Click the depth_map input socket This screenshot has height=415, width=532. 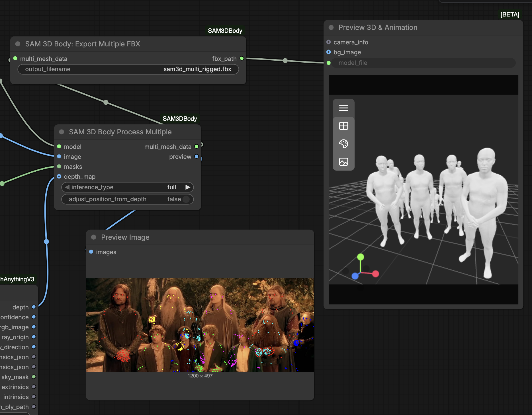click(x=59, y=176)
